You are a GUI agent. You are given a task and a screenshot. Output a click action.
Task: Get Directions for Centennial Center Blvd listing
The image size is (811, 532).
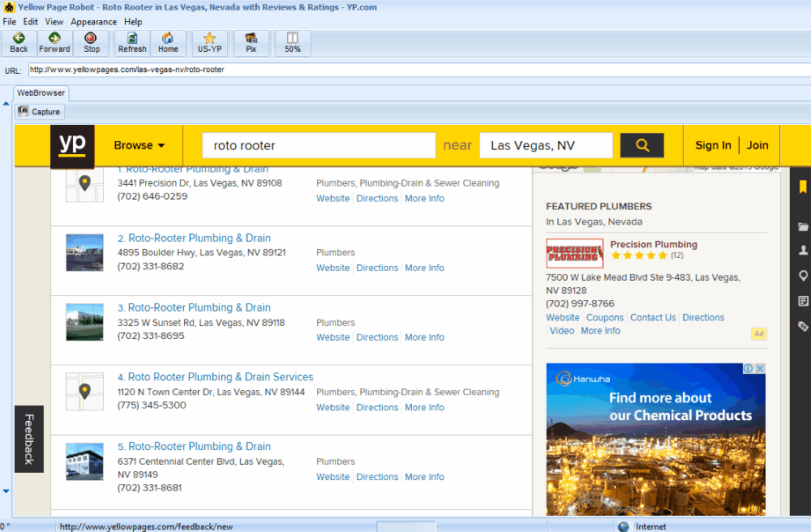[377, 477]
